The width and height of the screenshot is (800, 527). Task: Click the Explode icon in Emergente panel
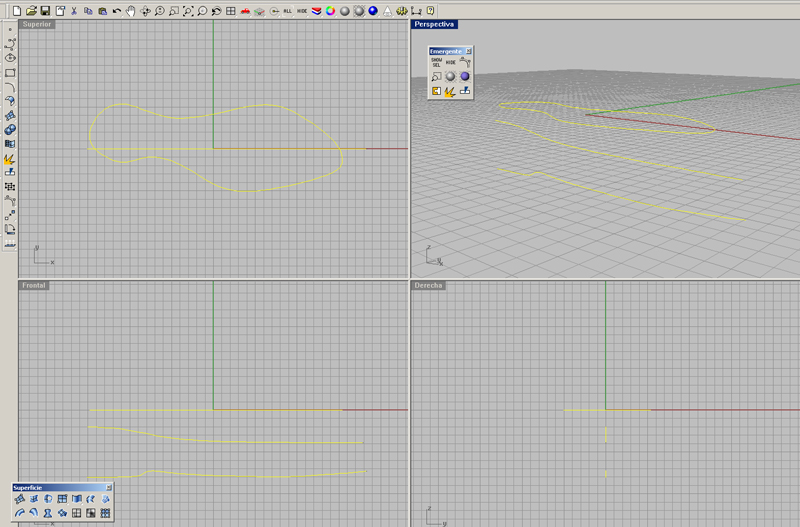[x=450, y=91]
